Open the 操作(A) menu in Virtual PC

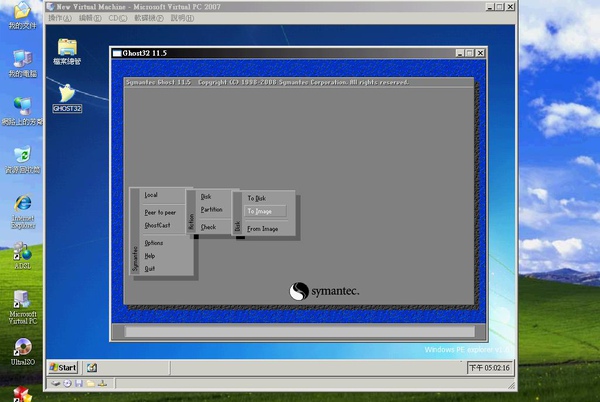60,18
